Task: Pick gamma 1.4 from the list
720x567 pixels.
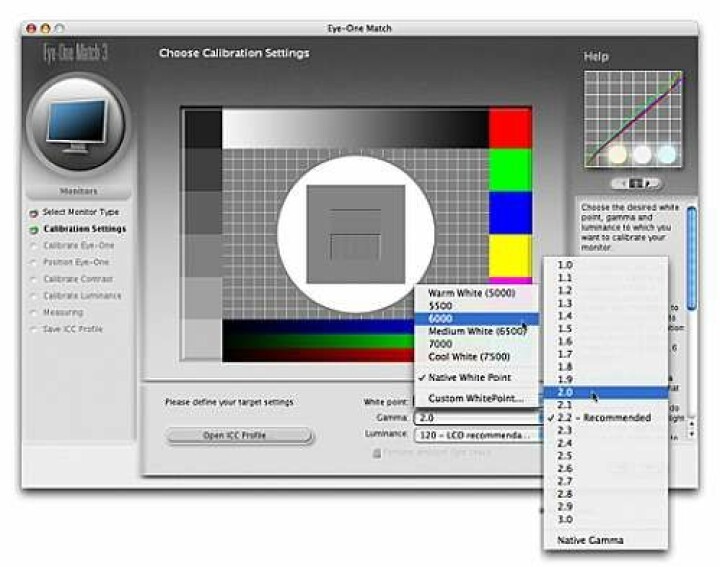Action: 606,316
